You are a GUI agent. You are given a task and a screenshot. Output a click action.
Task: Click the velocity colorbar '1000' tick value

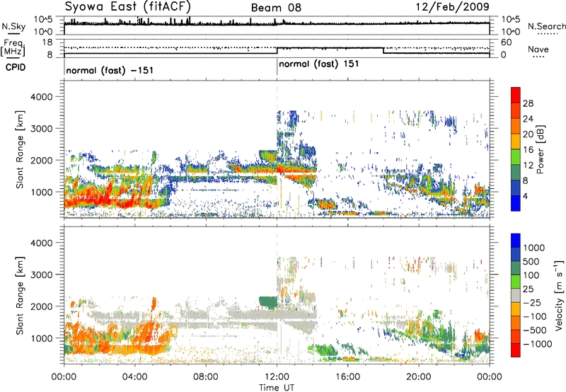[533, 248]
